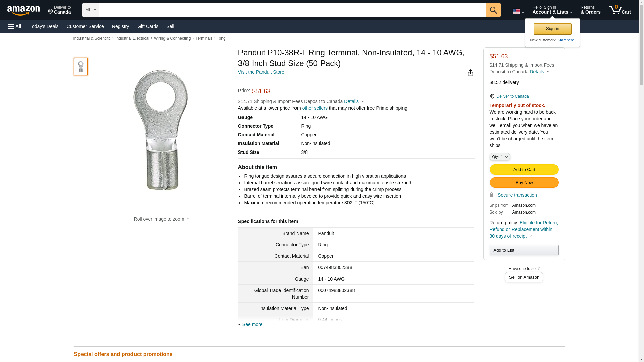The width and height of the screenshot is (644, 362).
Task: Click the share icon
Action: click(470, 73)
